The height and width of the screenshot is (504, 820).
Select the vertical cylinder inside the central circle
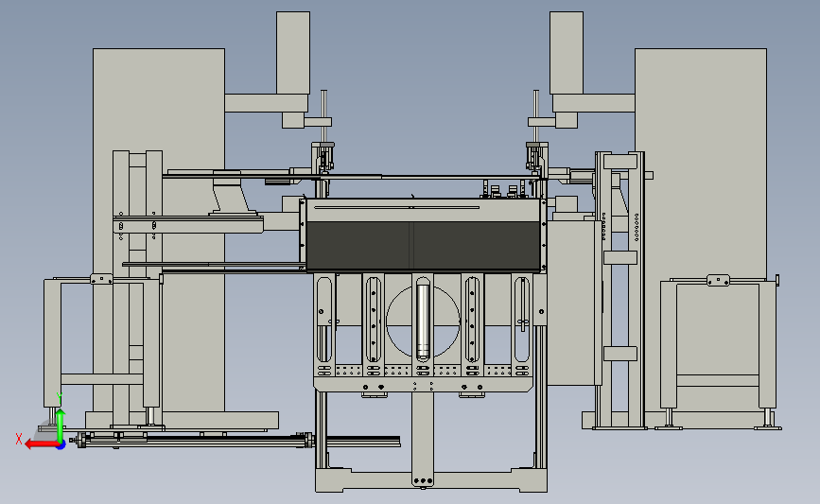tap(423, 322)
